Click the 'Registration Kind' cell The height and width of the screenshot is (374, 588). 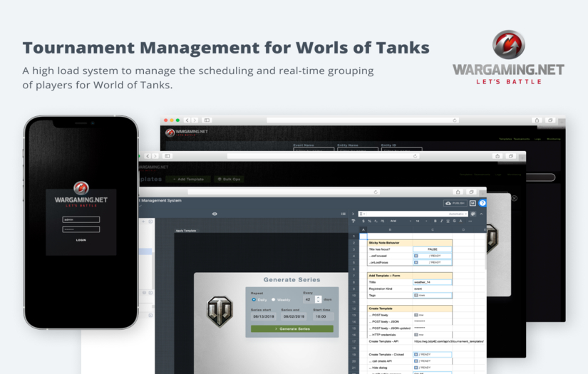390,289
